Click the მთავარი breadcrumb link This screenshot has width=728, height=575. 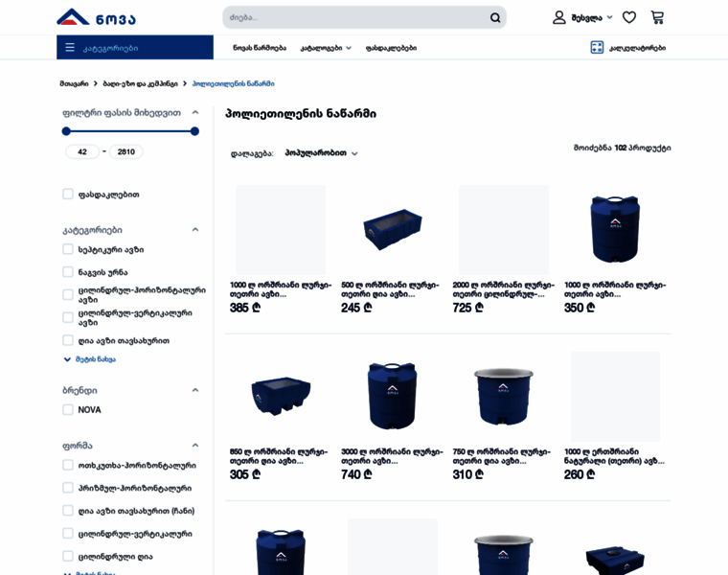[74, 84]
